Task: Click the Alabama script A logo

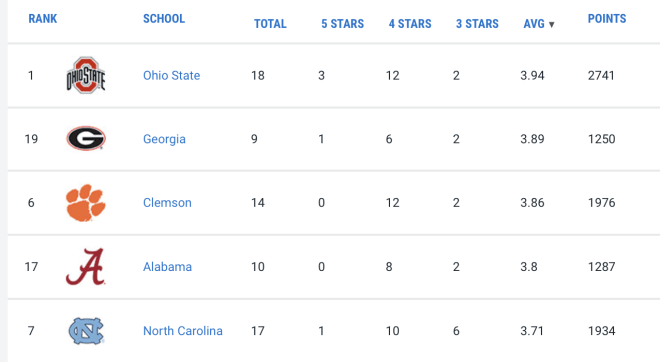Action: click(86, 267)
